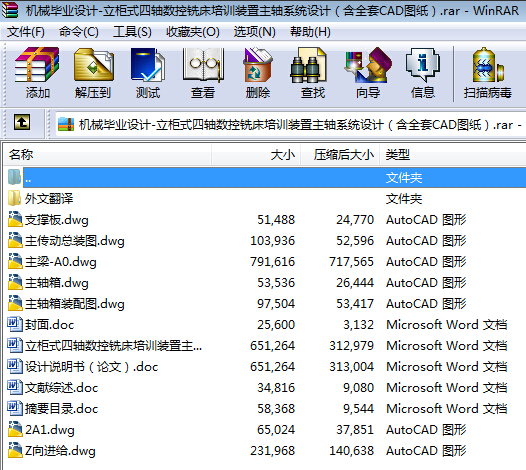Click size value 231,968

(272, 451)
